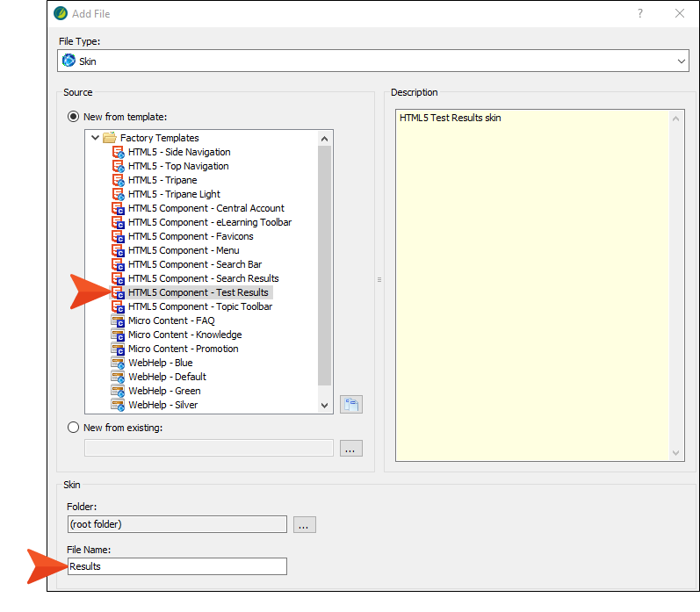The height and width of the screenshot is (612, 700).
Task: Select WebHelp - Default template
Action: 168,378
